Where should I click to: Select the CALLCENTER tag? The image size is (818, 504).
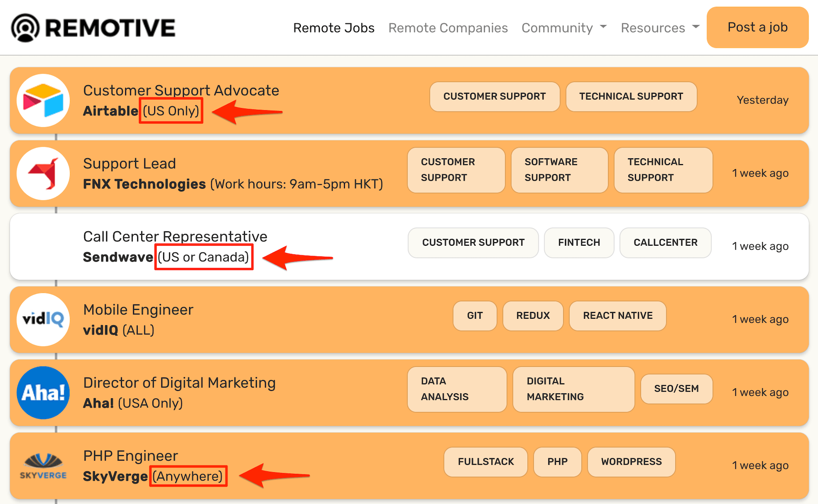tap(665, 243)
